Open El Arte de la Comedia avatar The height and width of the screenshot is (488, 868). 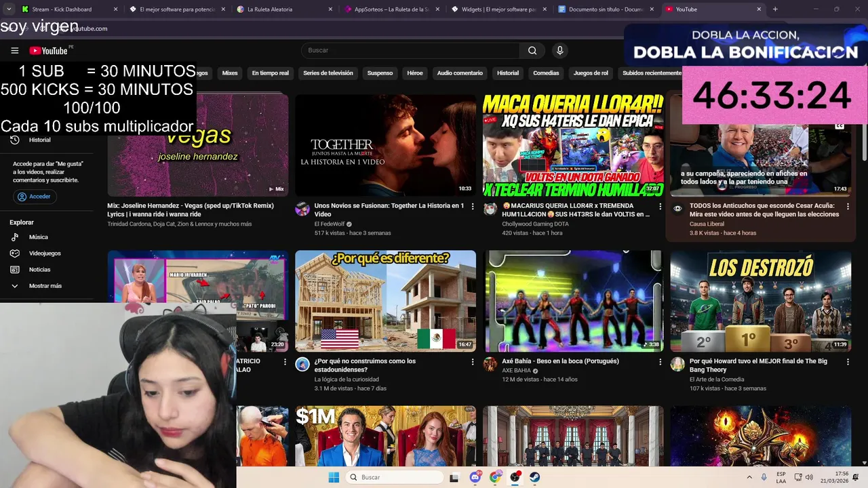point(677,365)
